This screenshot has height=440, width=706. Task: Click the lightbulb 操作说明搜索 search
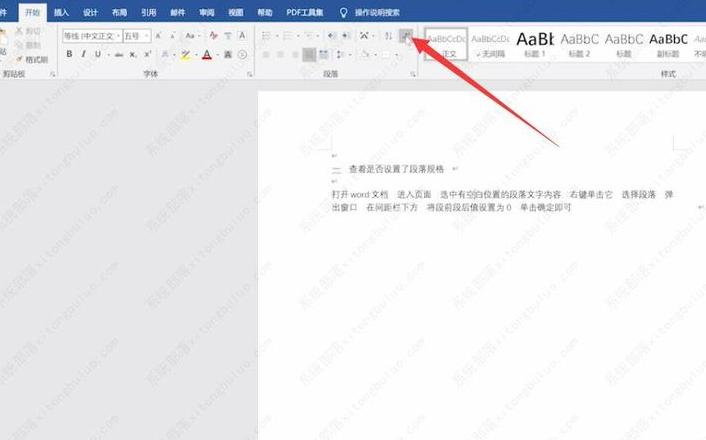[x=369, y=12]
